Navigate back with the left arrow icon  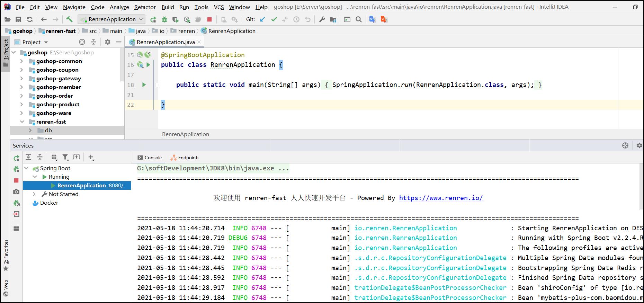44,19
